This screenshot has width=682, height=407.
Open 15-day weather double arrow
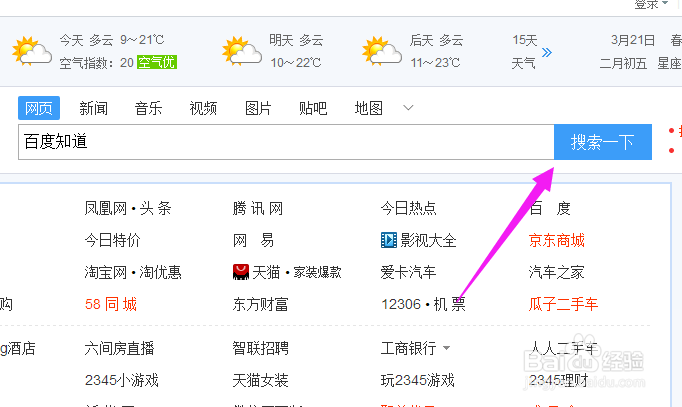point(547,53)
